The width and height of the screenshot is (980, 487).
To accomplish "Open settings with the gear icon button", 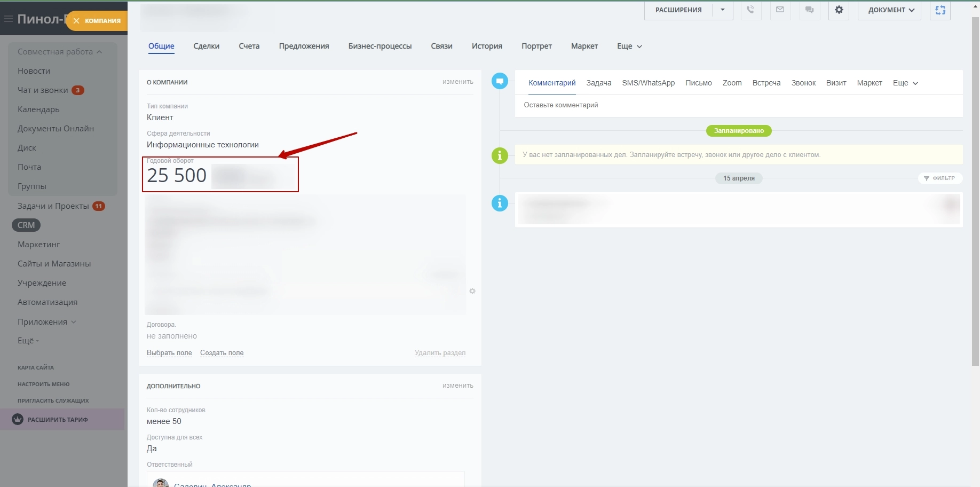I will (839, 10).
